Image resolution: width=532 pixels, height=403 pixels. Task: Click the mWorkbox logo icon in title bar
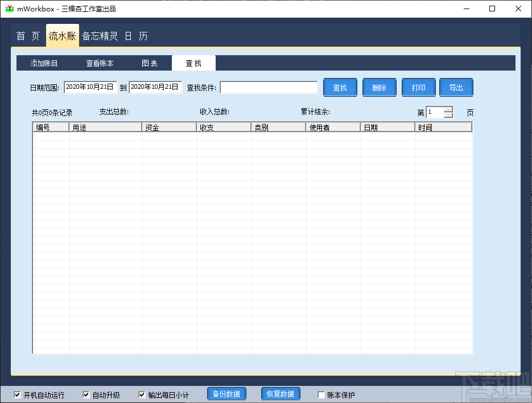coord(10,9)
